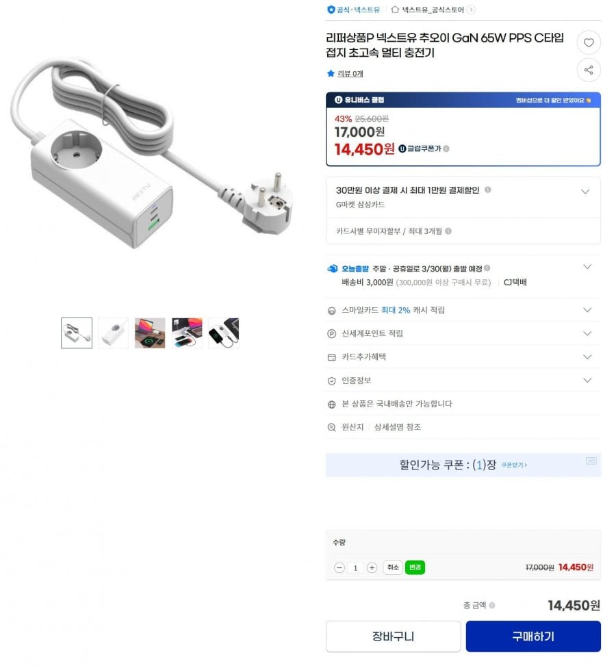The width and height of the screenshot is (616, 672).
Task: Click info icon beside 클럽쿠폰가
Action: tap(446, 148)
